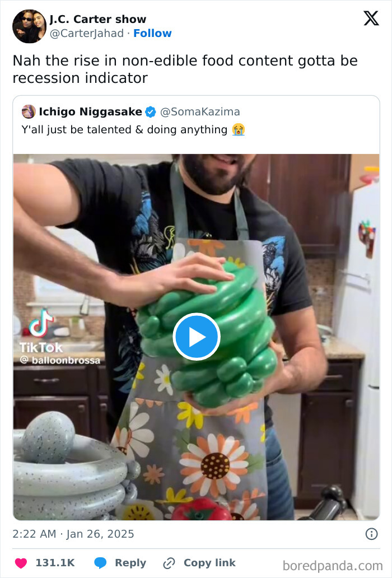The width and height of the screenshot is (392, 578).
Task: Click J.C. Carter show's profile avatar
Action: pyautogui.click(x=29, y=26)
